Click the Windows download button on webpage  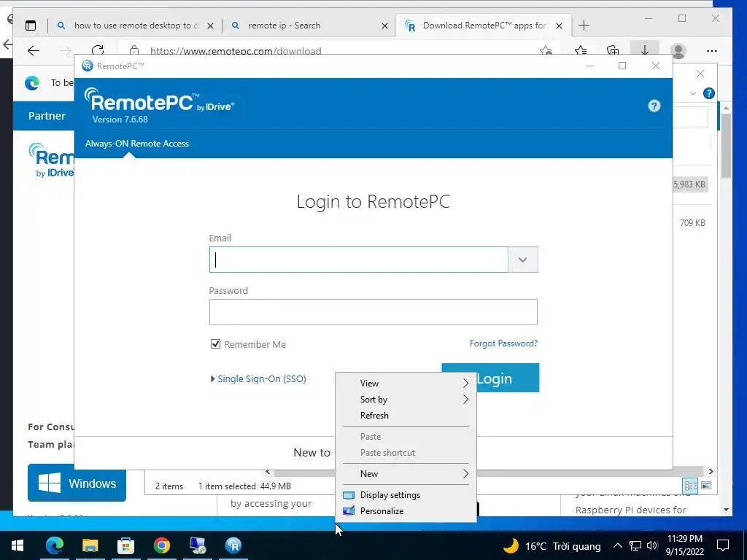pos(77,483)
